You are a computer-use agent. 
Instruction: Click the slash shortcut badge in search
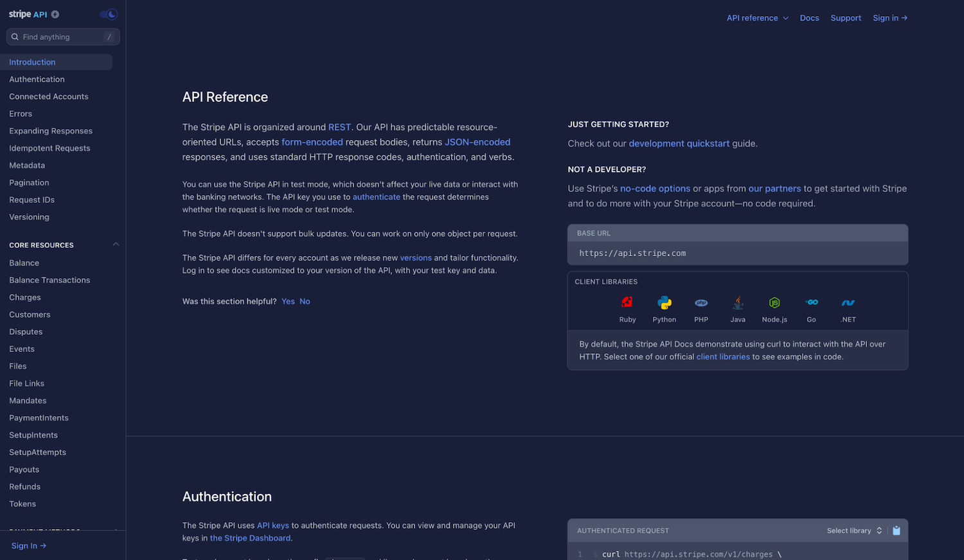coord(109,37)
